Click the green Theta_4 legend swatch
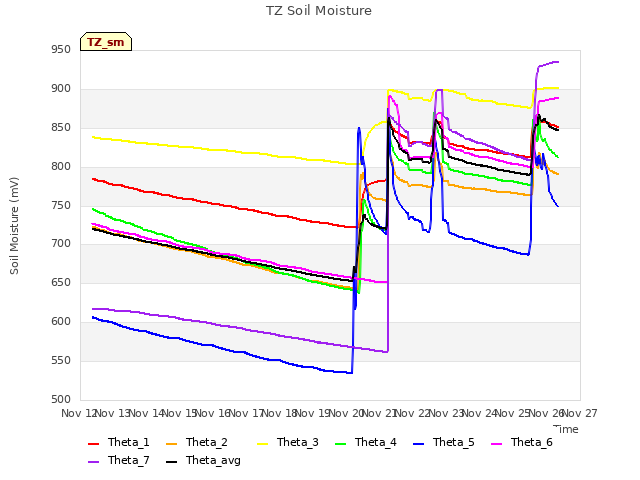The image size is (640, 480). coord(340,444)
